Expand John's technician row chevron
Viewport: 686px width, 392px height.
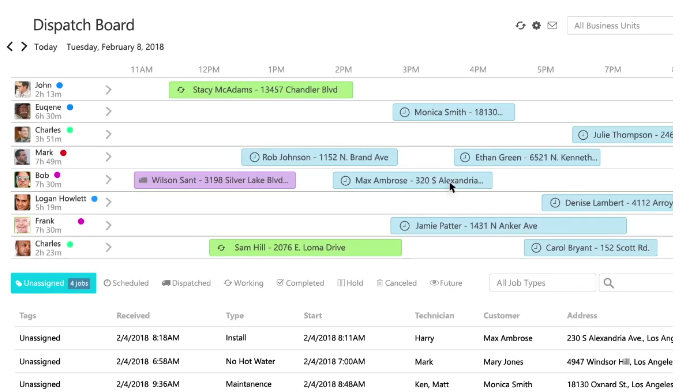pos(108,90)
